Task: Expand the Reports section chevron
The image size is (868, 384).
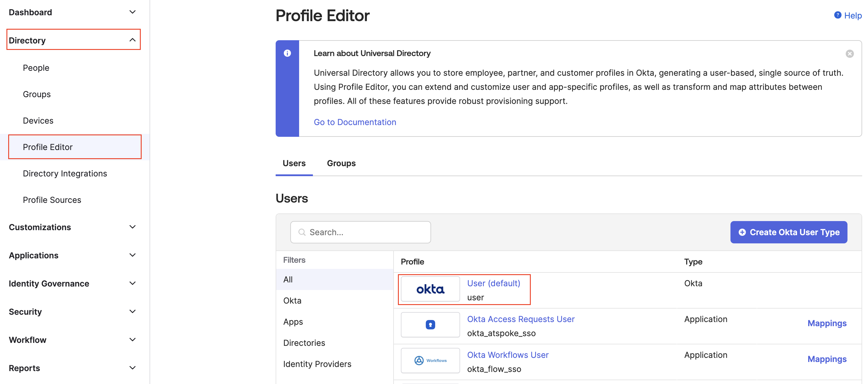Action: [133, 368]
